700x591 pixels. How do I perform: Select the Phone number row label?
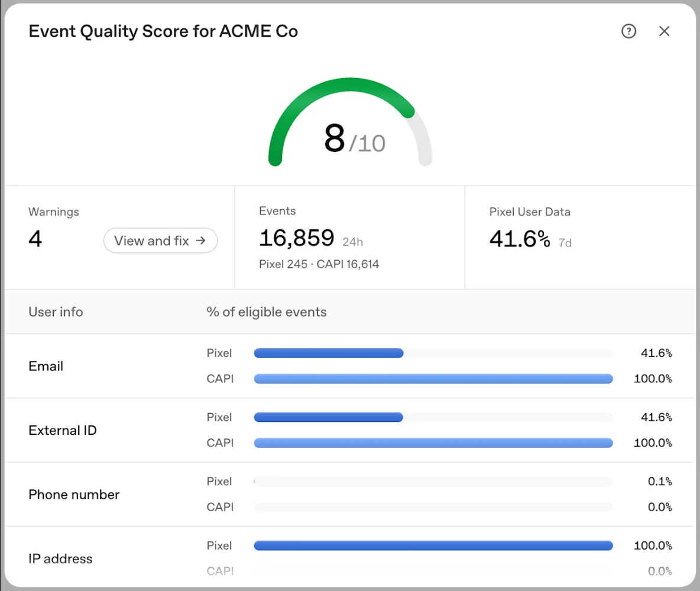click(x=74, y=495)
